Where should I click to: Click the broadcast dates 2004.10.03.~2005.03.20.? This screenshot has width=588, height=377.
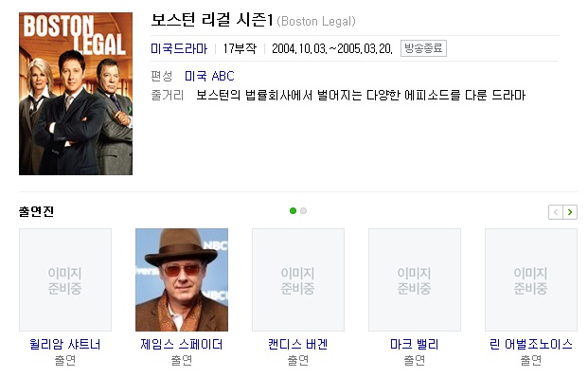click(332, 48)
